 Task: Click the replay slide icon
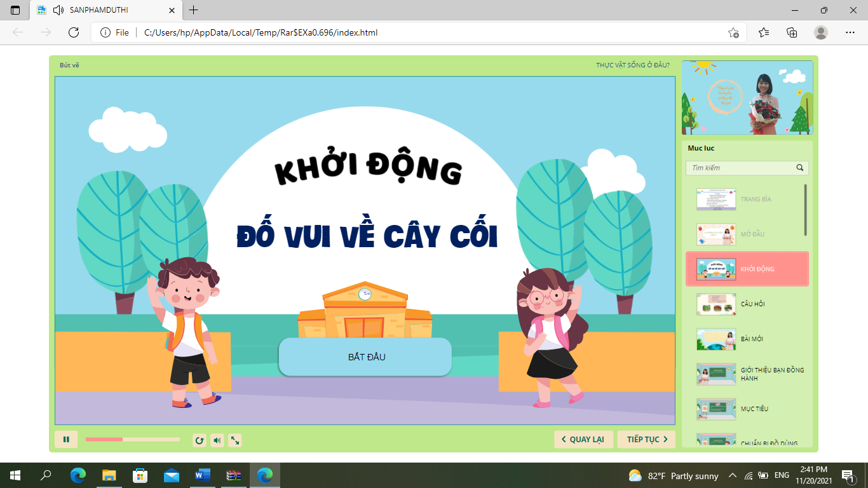coord(200,440)
